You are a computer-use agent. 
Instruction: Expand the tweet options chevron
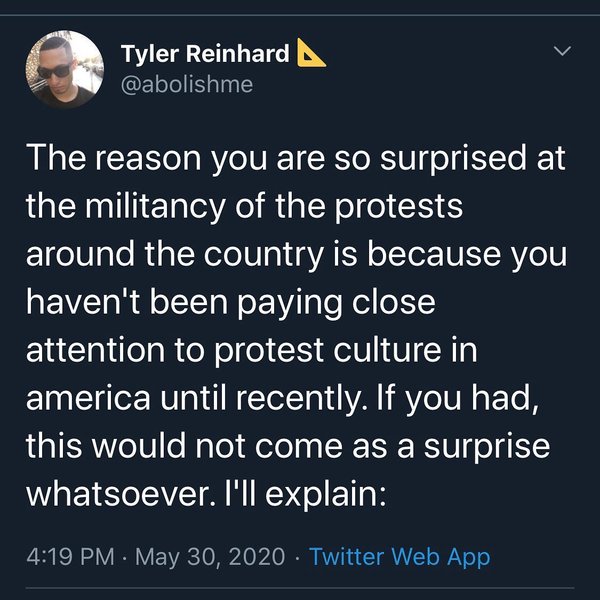click(563, 50)
